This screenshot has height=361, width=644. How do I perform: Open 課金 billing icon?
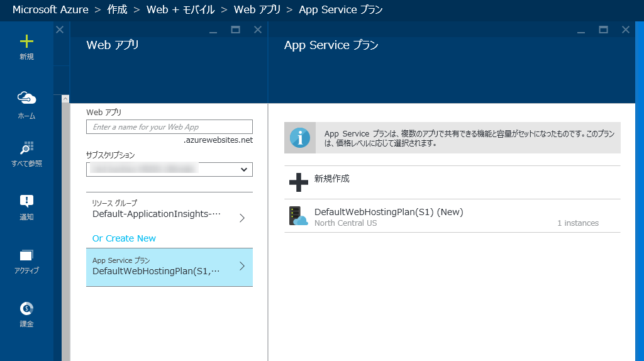pyautogui.click(x=26, y=308)
